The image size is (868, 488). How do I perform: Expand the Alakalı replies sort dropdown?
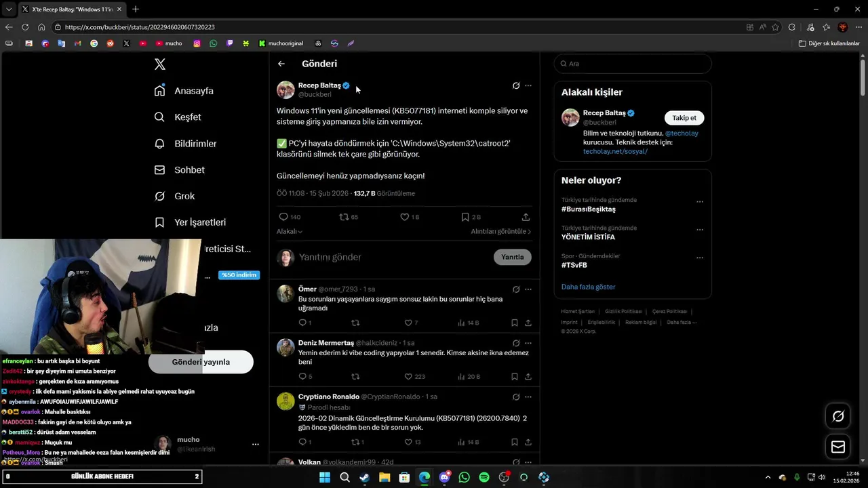pyautogui.click(x=290, y=232)
